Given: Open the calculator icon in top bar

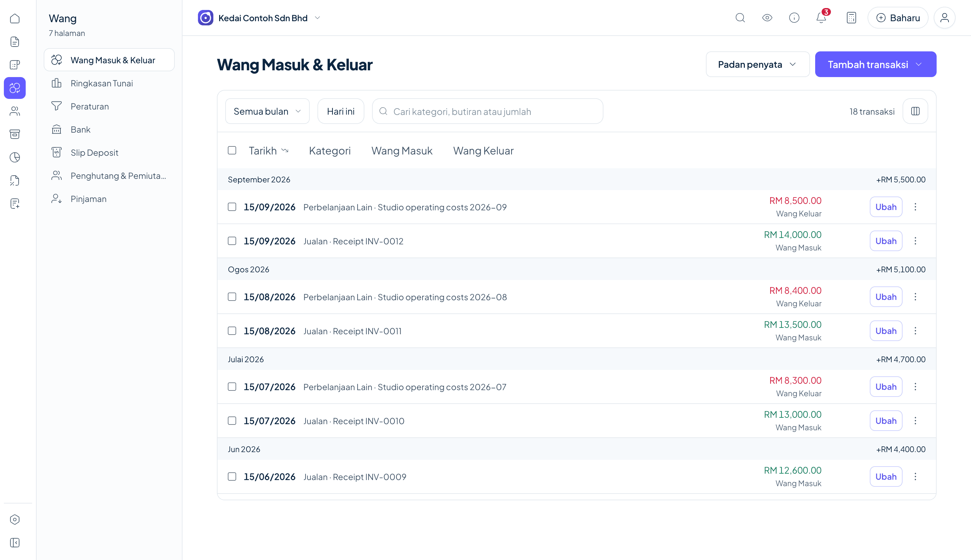Looking at the screenshot, I should (x=851, y=18).
